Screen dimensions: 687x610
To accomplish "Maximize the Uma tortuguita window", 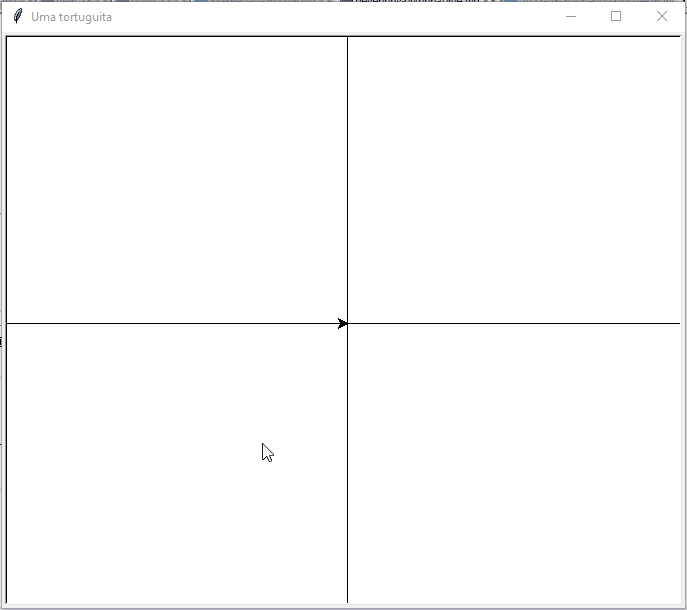I will pos(616,16).
